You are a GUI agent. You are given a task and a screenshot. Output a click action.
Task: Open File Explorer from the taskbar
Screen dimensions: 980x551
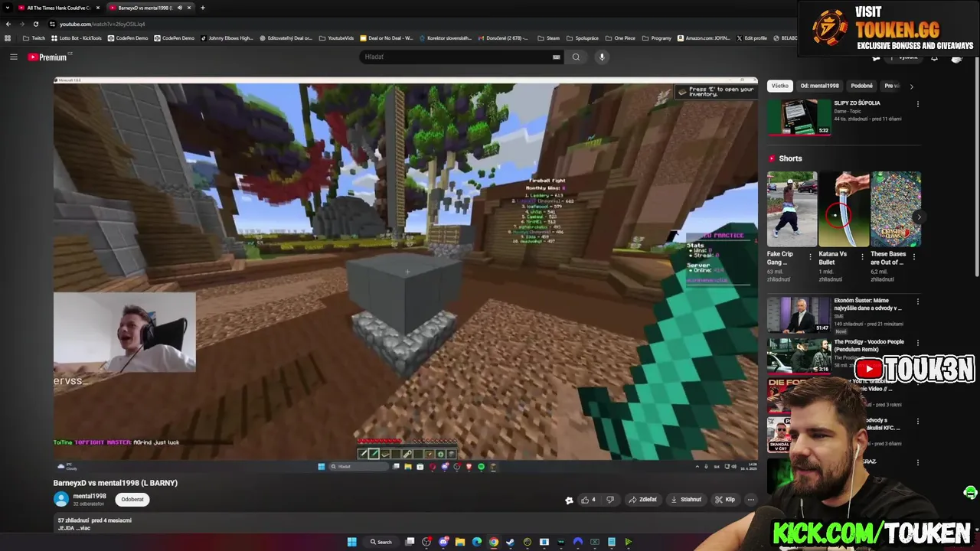click(x=460, y=542)
